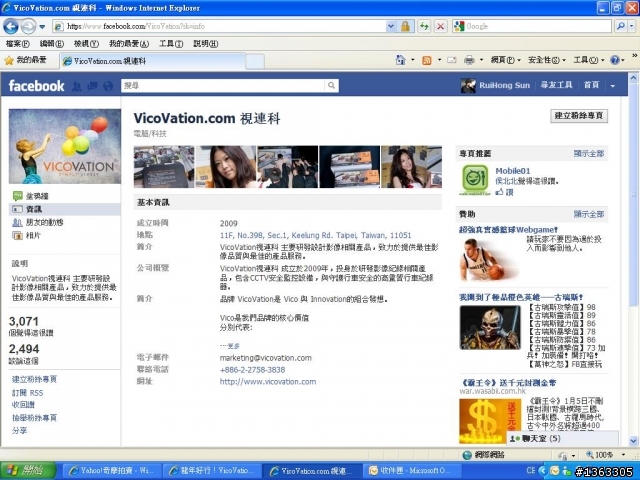Open the 工具(T) menu
The width and height of the screenshot is (640, 480).
pos(171,44)
